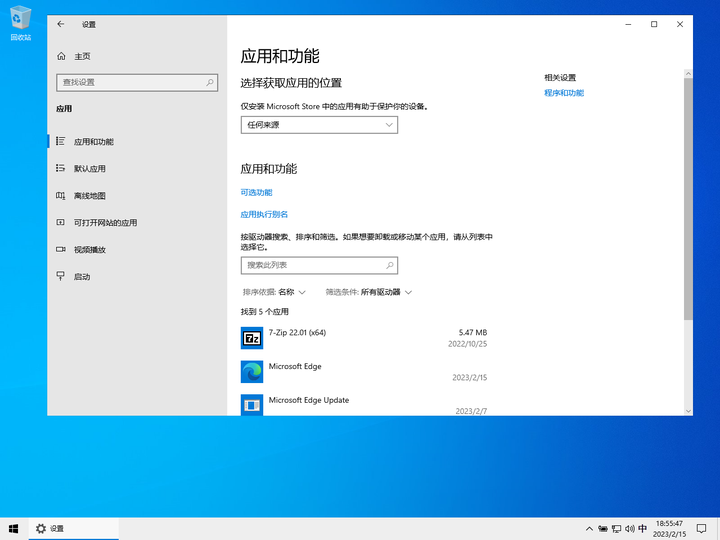Image resolution: width=720 pixels, height=540 pixels.
Task: Click the 设置 taskbar button
Action: point(73,529)
